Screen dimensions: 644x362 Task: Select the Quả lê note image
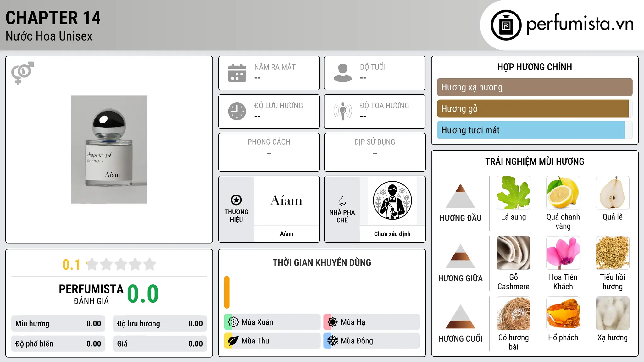tap(613, 193)
